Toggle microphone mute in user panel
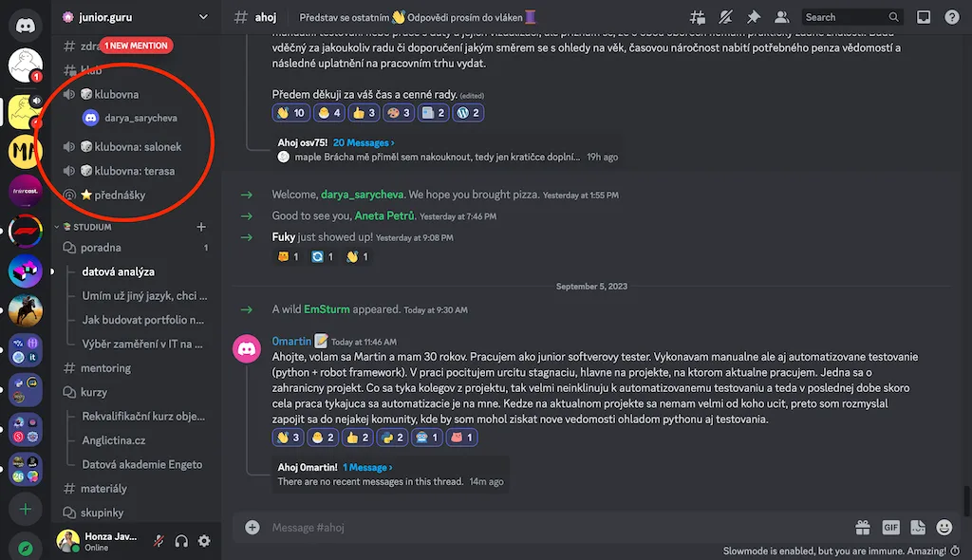972x560 pixels. [x=159, y=541]
